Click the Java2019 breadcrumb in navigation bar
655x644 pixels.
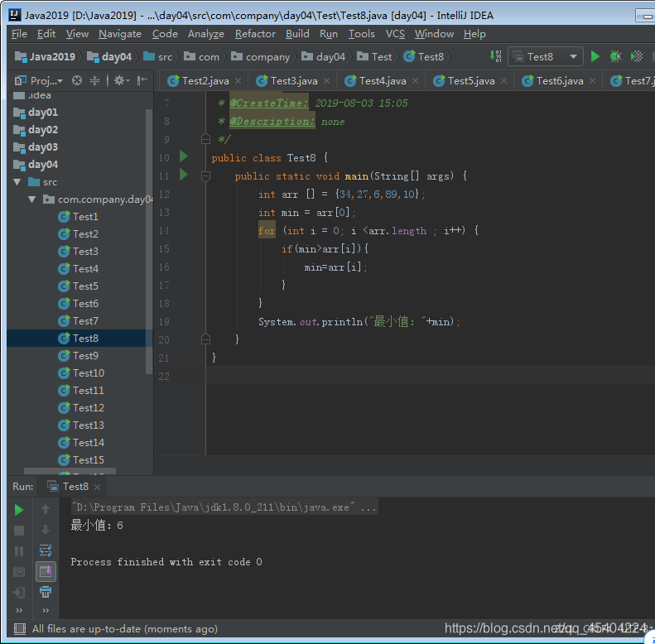(45, 57)
